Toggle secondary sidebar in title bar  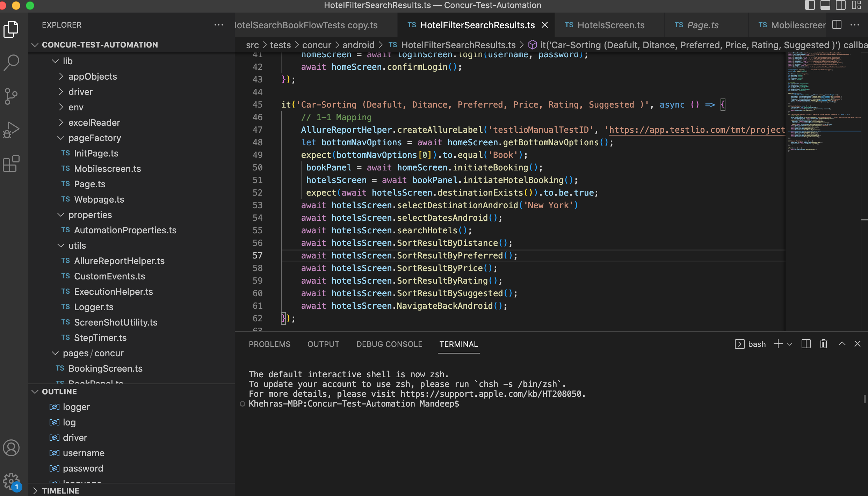tap(840, 5)
